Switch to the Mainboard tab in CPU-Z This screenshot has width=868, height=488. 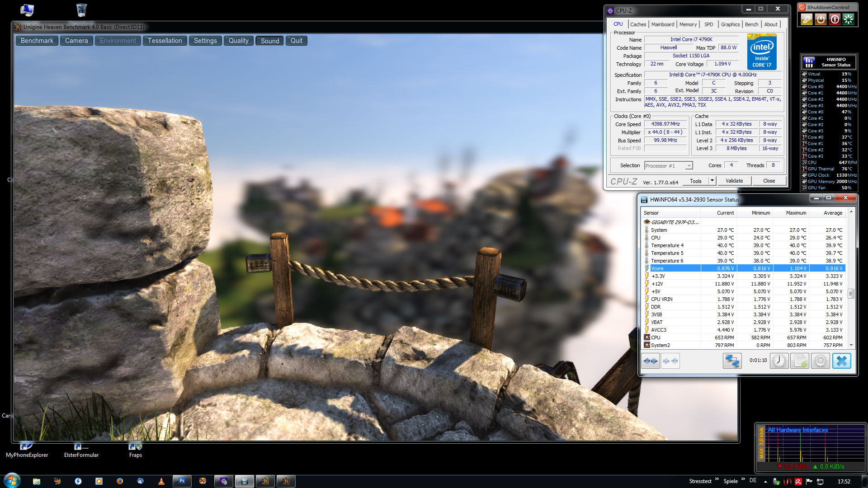(x=662, y=24)
